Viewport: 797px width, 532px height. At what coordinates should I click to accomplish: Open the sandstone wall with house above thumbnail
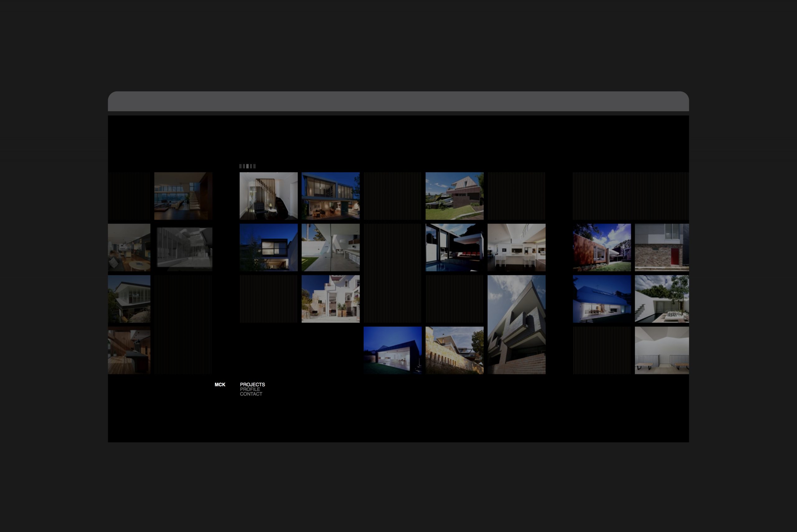pyautogui.click(x=454, y=351)
